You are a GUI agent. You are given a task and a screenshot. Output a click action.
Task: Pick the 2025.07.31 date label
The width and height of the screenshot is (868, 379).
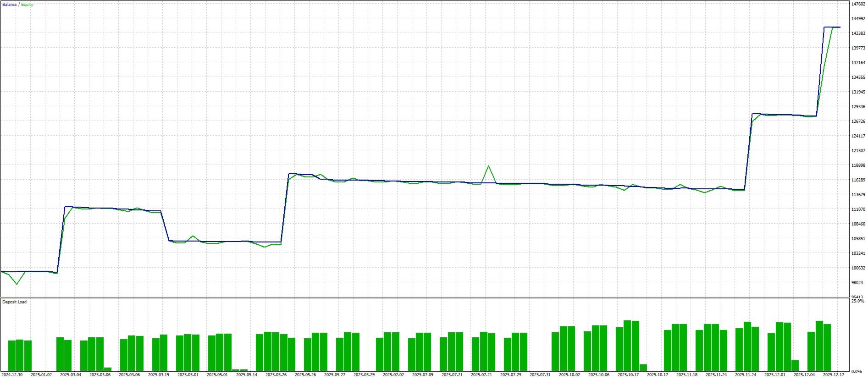(x=540, y=375)
